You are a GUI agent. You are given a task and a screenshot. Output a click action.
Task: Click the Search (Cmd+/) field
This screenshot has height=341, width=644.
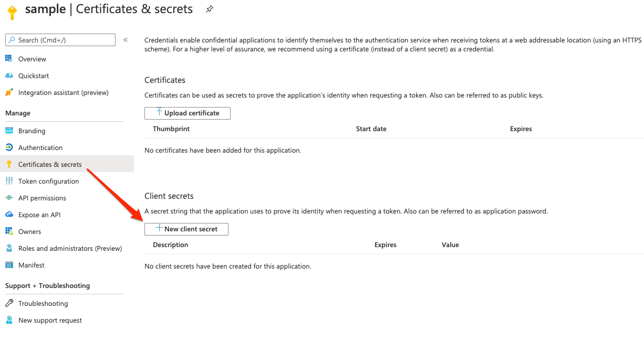coord(60,40)
